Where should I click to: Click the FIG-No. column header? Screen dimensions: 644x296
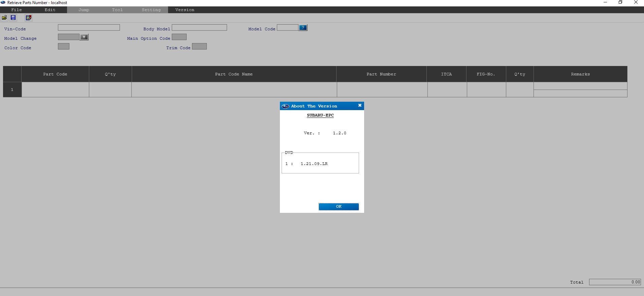point(486,74)
